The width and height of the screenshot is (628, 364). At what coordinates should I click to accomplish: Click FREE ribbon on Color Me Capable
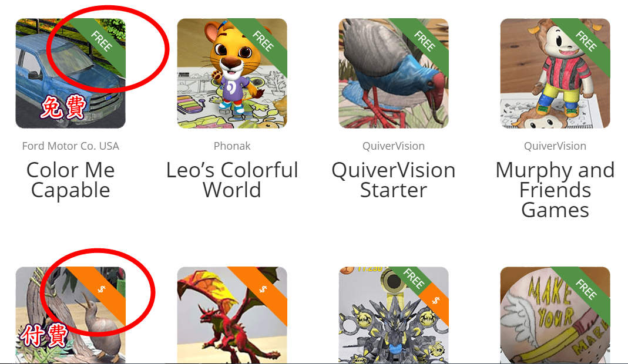click(x=101, y=42)
